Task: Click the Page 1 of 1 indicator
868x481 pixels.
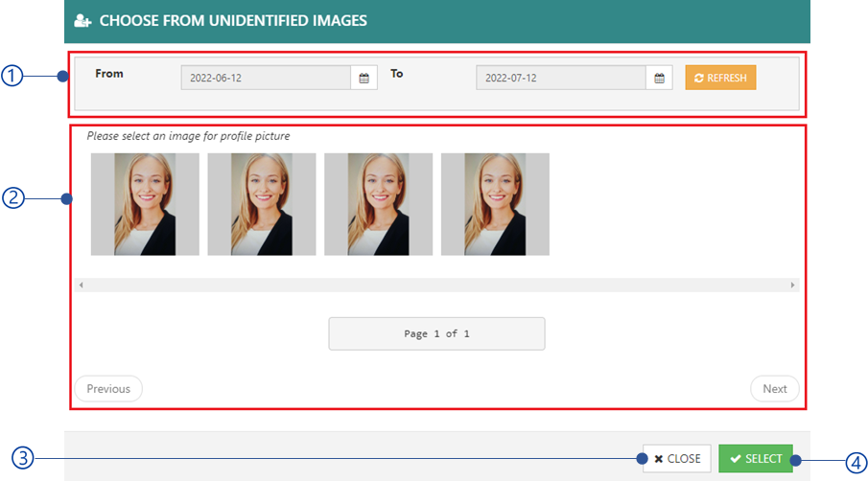Action: [436, 334]
